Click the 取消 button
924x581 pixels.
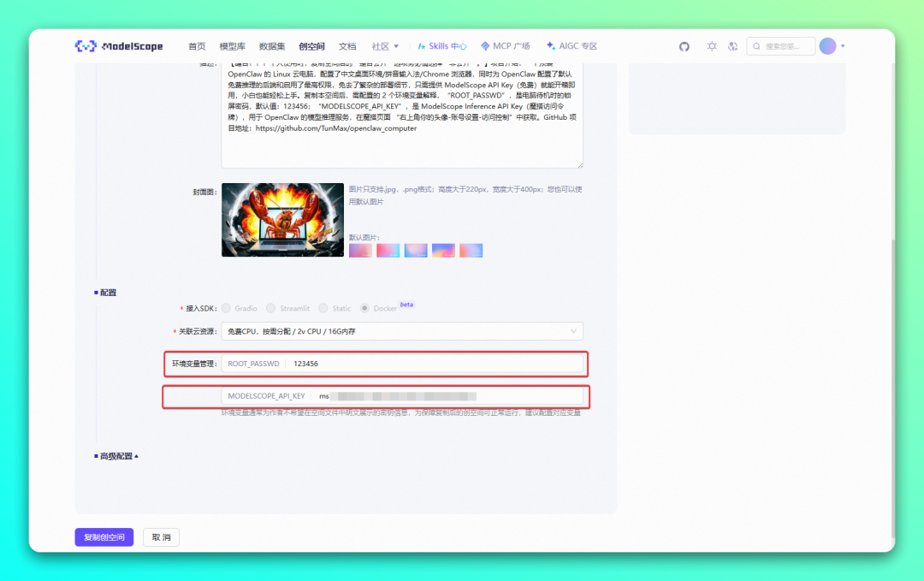pyautogui.click(x=160, y=536)
